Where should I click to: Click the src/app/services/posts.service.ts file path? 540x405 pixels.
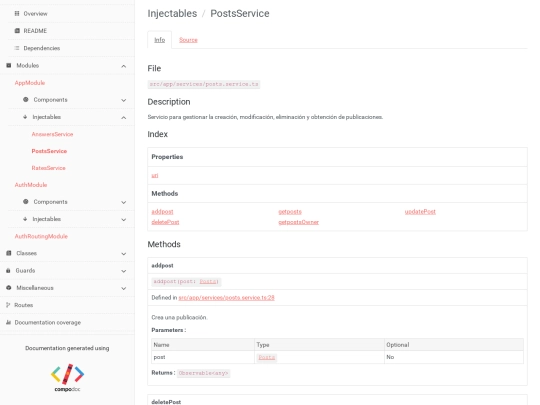point(204,84)
